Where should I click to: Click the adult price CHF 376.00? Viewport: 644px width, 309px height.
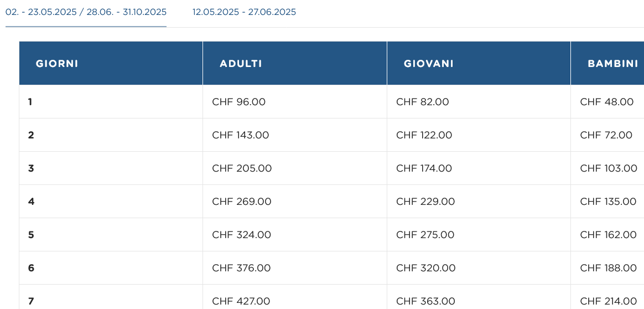pyautogui.click(x=242, y=268)
